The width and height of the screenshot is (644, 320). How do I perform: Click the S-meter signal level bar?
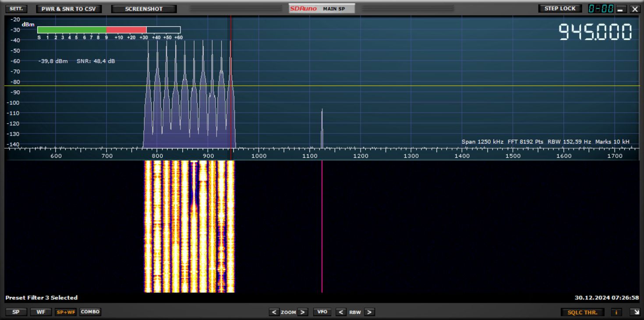109,30
